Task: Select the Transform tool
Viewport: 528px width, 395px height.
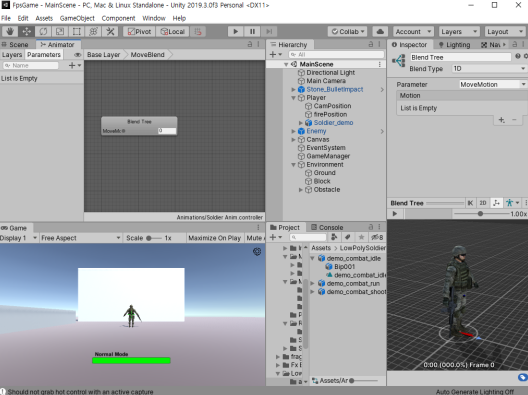Action: pyautogui.click(x=93, y=32)
